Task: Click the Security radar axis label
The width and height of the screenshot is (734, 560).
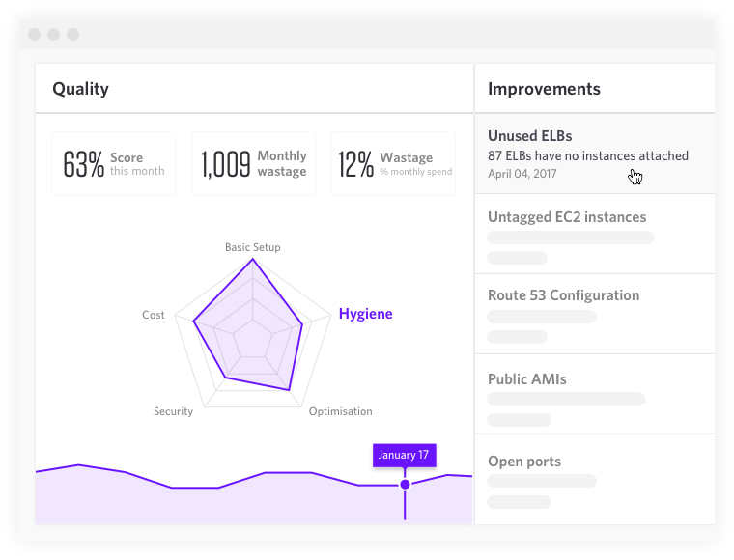Action: (x=173, y=411)
